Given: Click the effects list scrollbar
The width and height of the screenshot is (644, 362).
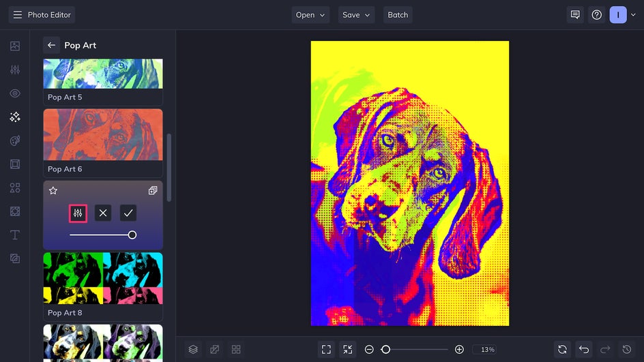Looking at the screenshot, I should click(x=169, y=168).
